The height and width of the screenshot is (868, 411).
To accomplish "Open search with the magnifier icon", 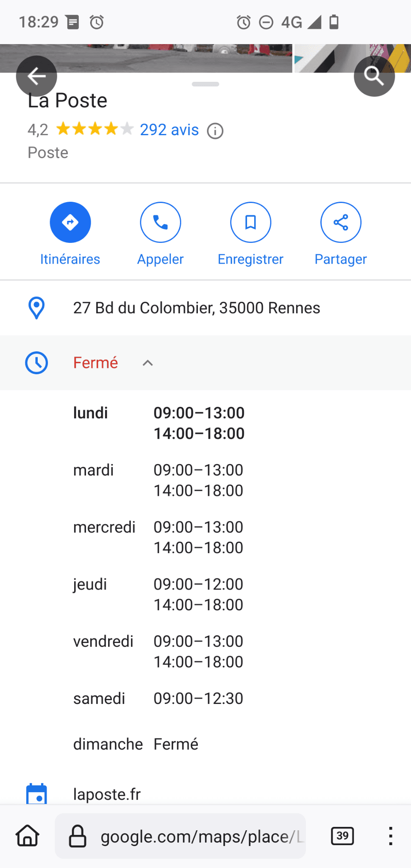I will tap(374, 76).
